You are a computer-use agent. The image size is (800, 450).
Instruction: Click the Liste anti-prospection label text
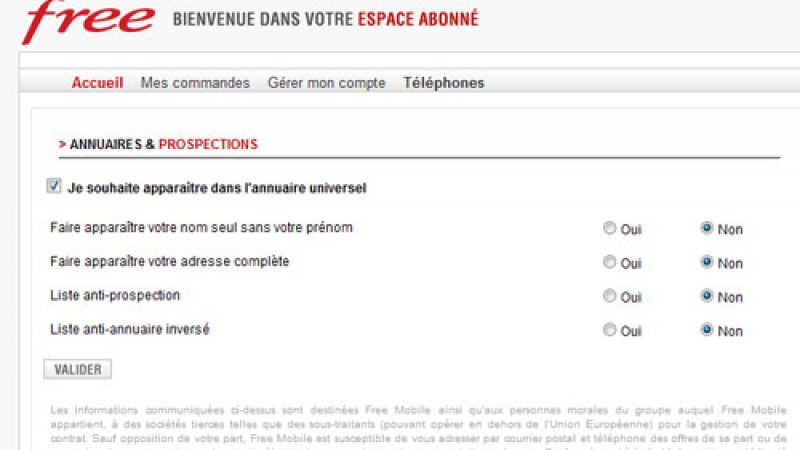(115, 296)
